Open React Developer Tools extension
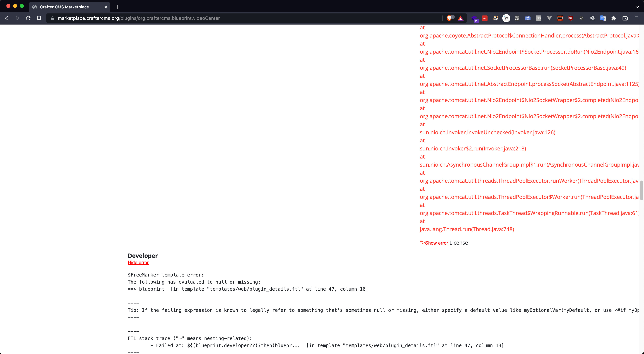The image size is (644, 354). coord(592,18)
